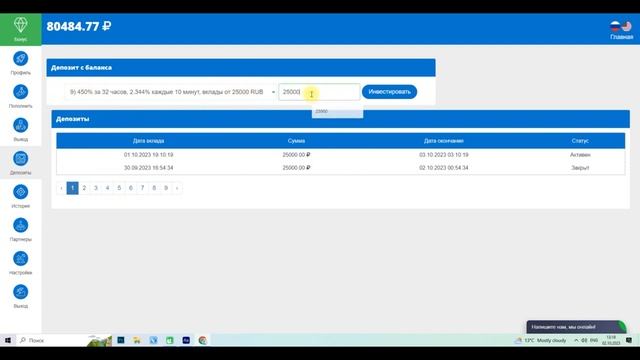The image size is (640, 360).
Task: Click the Сумма column header
Action: (296, 141)
